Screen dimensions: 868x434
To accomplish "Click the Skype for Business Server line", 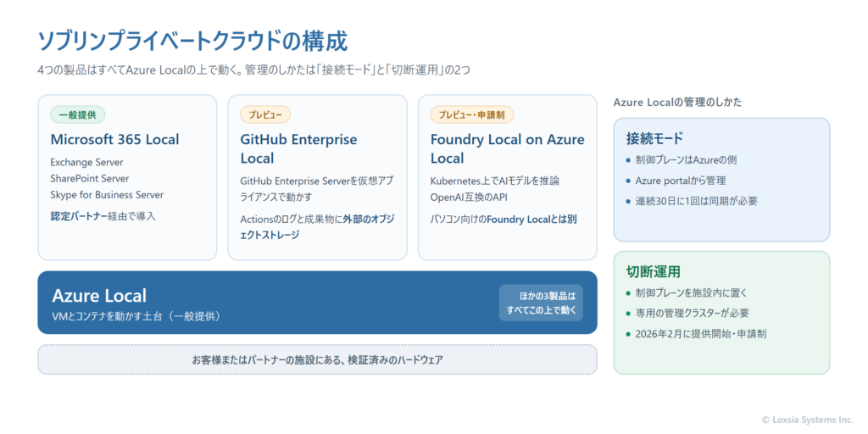I will click(107, 195).
